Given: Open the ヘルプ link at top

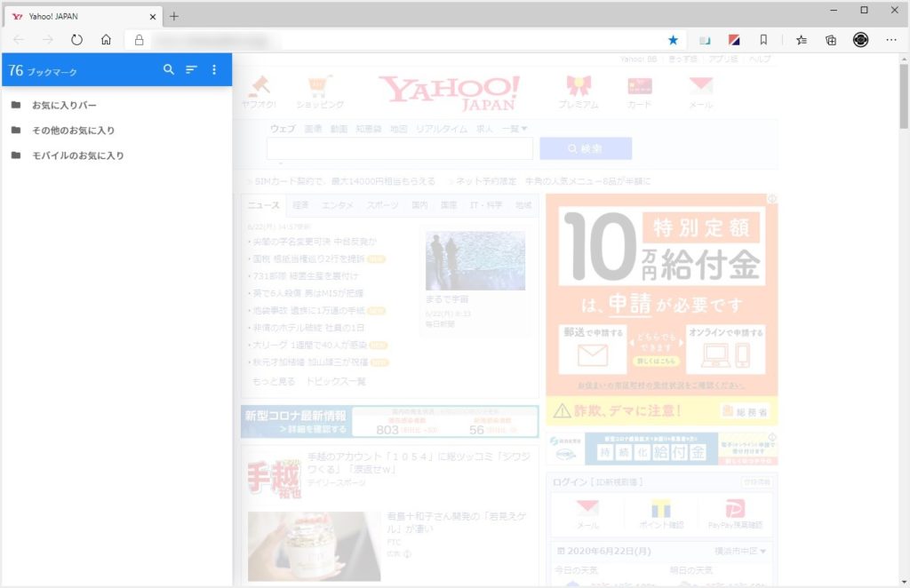Looking at the screenshot, I should tap(760, 60).
